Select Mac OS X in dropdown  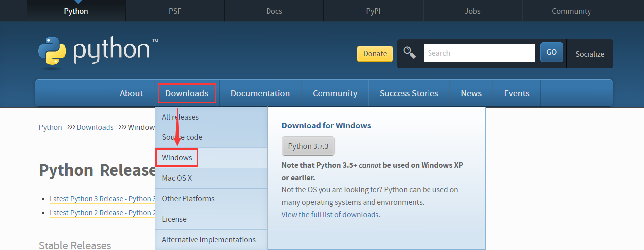[211, 178]
